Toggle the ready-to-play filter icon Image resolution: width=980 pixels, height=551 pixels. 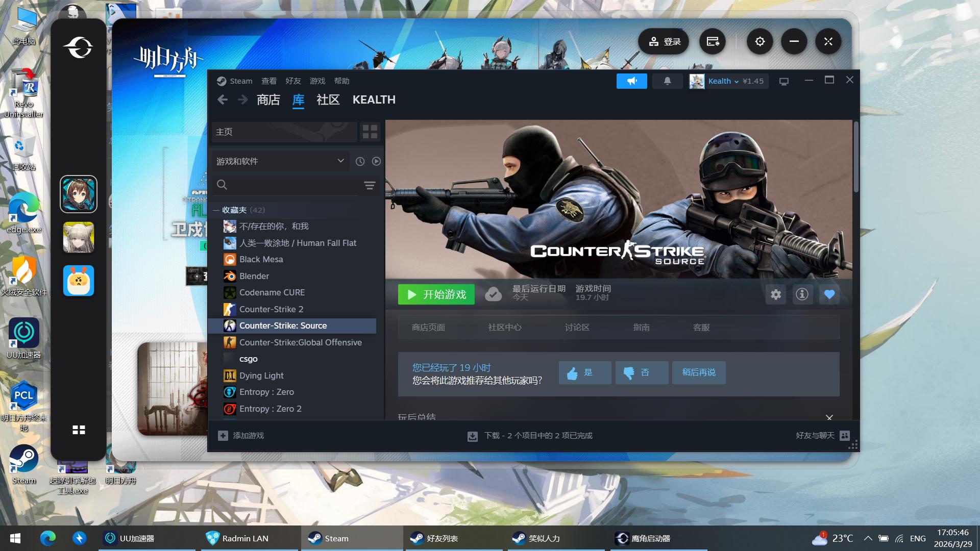pos(376,161)
